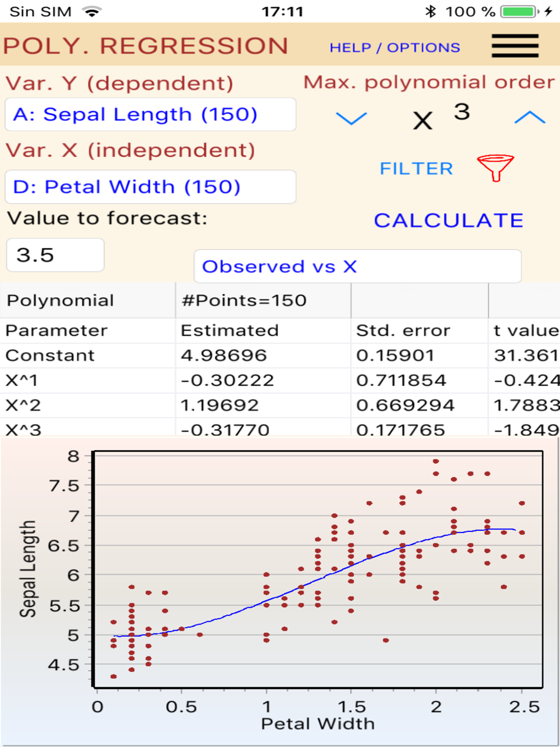Screen dimensions: 560x747
Task: Tap the Wi-Fi icon in status bar
Action: (92, 11)
